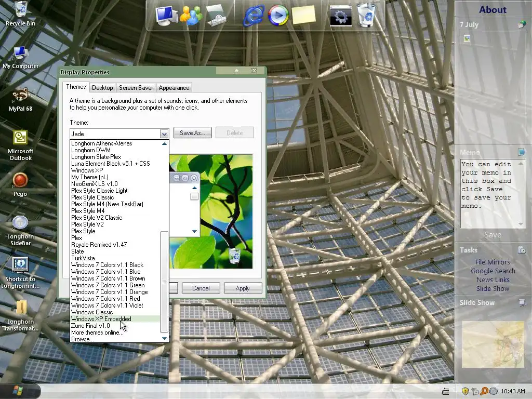Choose Windows Classic theme

point(115,312)
